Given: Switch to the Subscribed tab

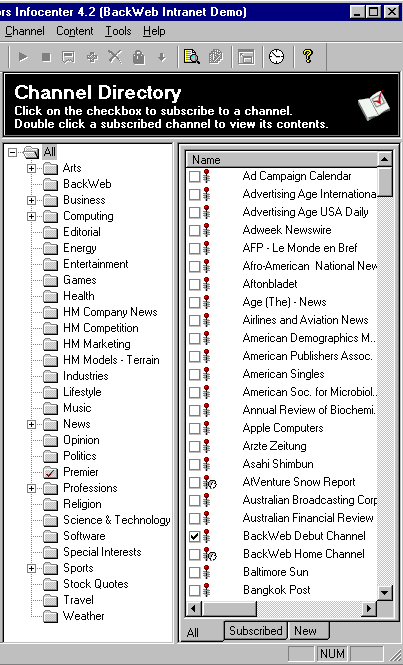Looking at the screenshot, I should tap(256, 631).
